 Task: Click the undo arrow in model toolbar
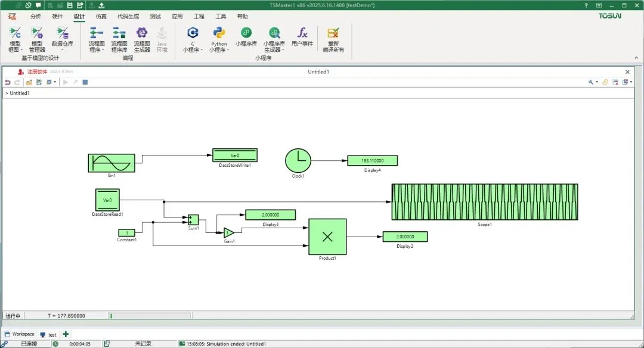click(x=8, y=82)
